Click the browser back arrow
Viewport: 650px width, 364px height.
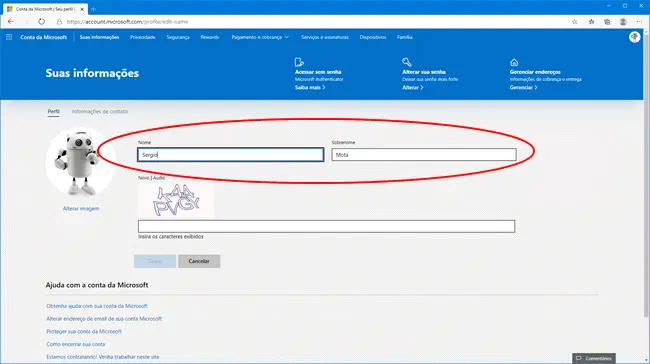[11, 22]
